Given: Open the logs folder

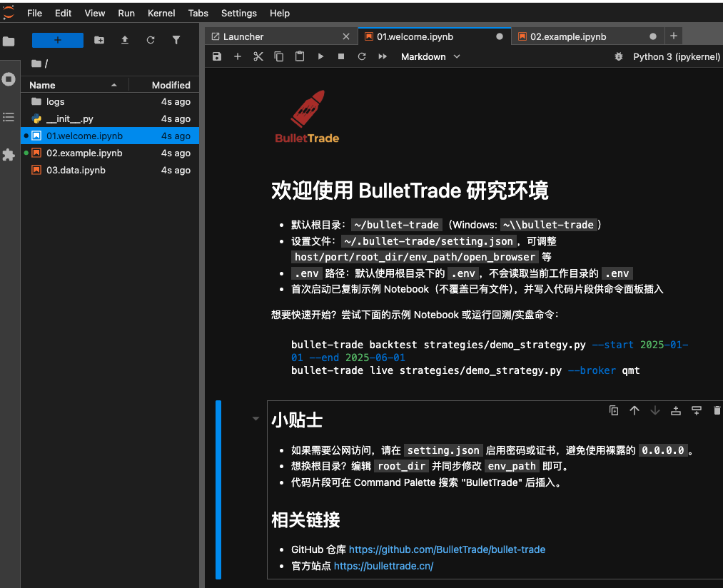Looking at the screenshot, I should (110, 101).
